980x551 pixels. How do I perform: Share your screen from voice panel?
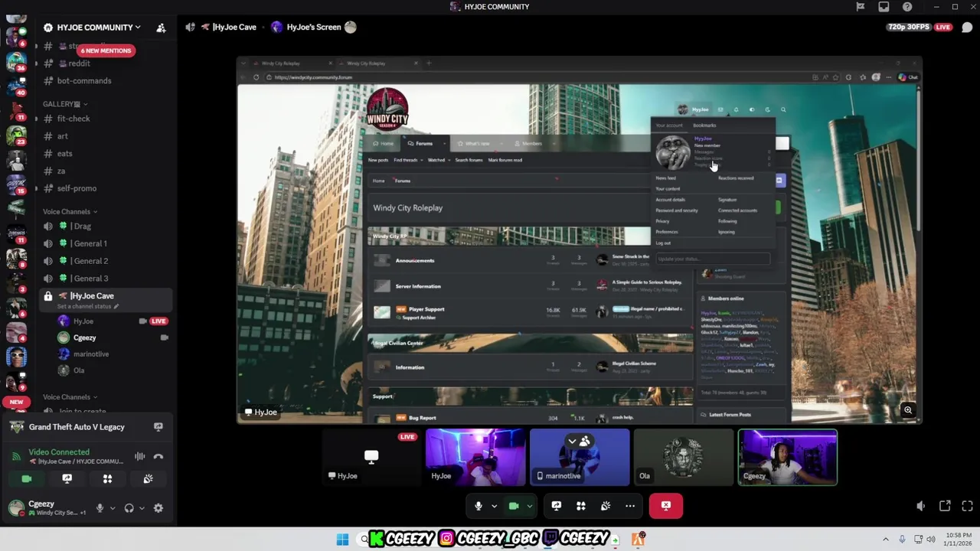[x=67, y=479]
